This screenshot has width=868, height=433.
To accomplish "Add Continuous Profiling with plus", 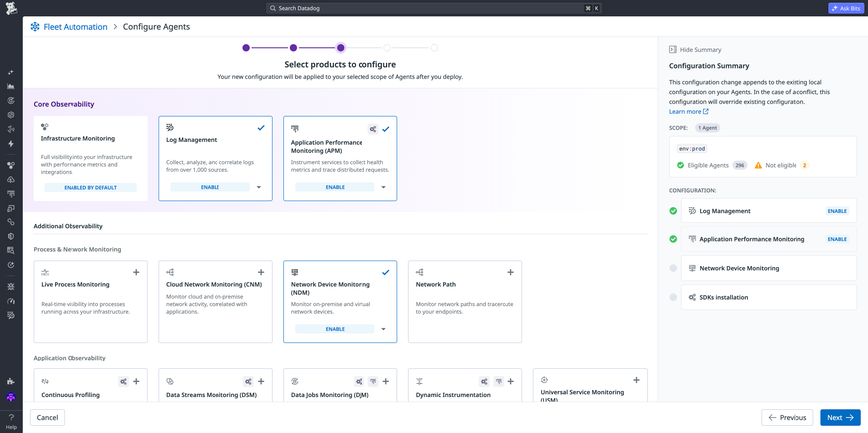I will 136,381.
